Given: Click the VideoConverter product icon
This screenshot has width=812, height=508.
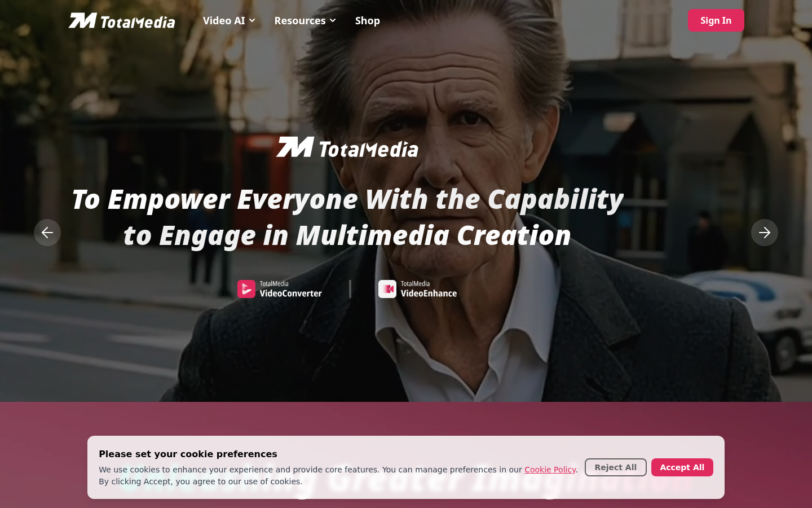Looking at the screenshot, I should [x=246, y=289].
